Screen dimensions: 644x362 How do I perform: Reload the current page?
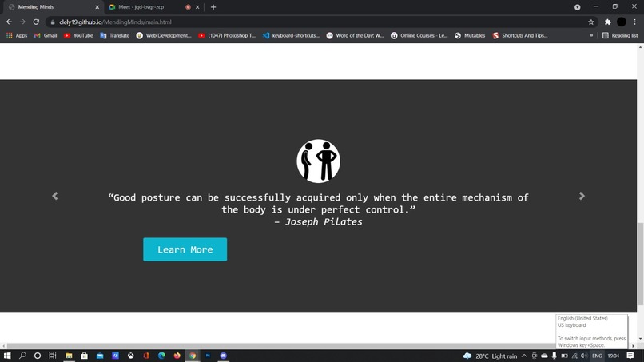tap(36, 22)
